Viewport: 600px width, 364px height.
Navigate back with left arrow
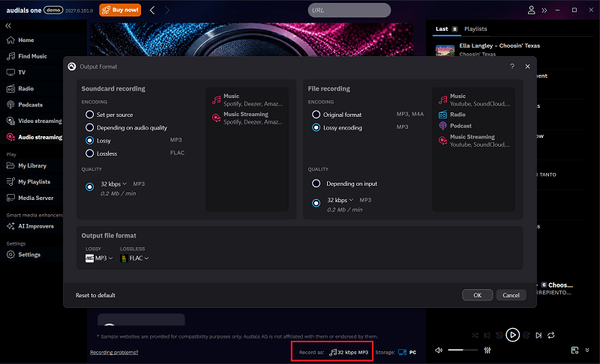(x=152, y=10)
